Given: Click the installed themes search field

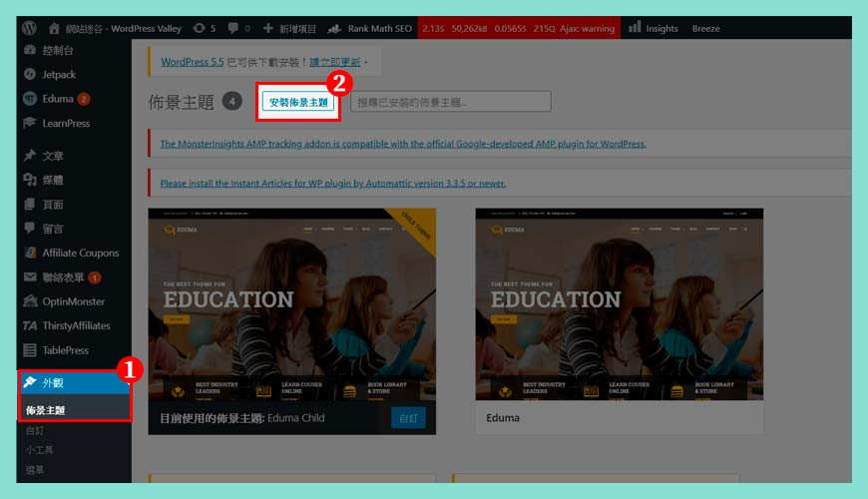Looking at the screenshot, I should click(x=451, y=102).
